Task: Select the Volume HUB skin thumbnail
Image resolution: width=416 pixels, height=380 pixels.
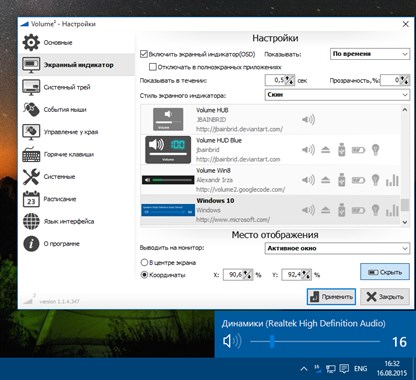Action: [x=168, y=119]
